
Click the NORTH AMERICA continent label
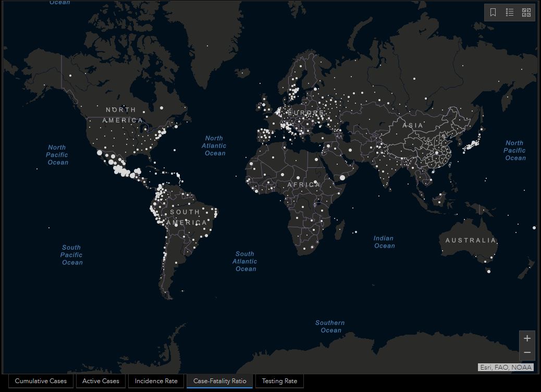tap(122, 115)
